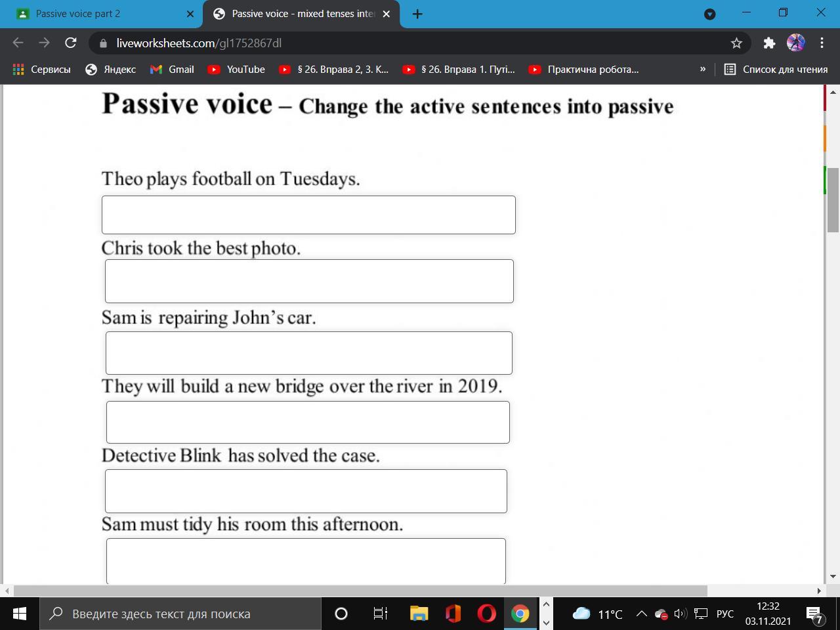Open the YouTube bookmark

(x=236, y=69)
